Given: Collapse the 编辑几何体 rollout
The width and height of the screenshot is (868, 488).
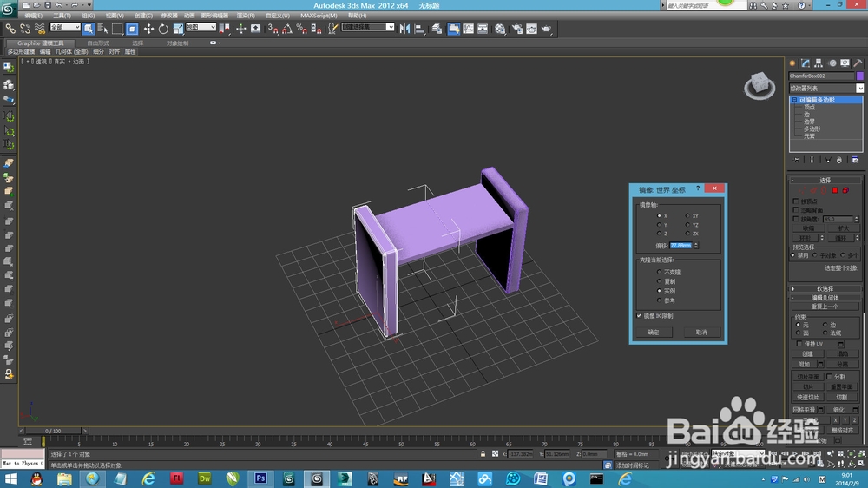Looking at the screenshot, I should (825, 298).
